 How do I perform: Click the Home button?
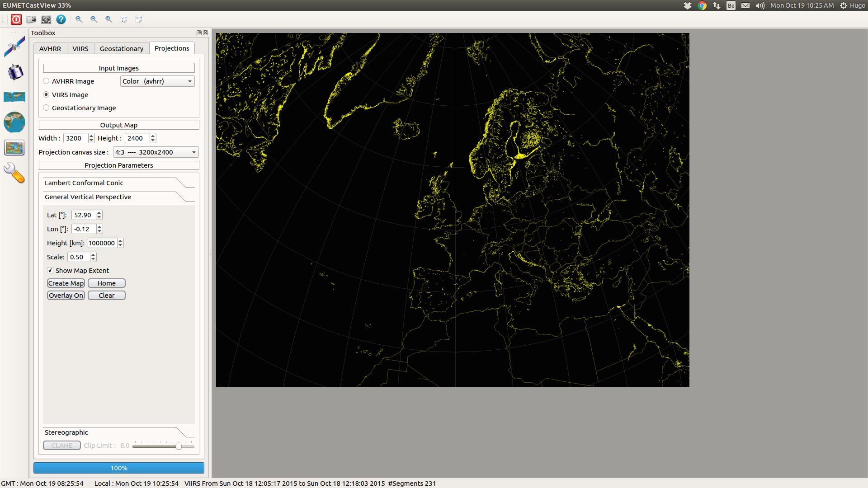[x=107, y=283]
